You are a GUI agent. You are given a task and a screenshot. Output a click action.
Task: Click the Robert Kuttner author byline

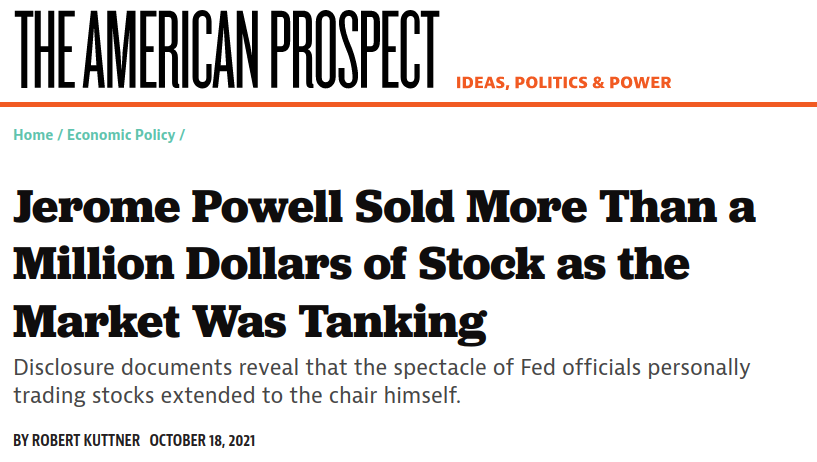coord(86,441)
